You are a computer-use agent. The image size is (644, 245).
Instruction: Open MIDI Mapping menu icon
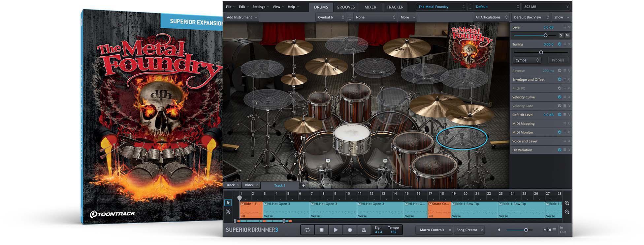click(564, 123)
